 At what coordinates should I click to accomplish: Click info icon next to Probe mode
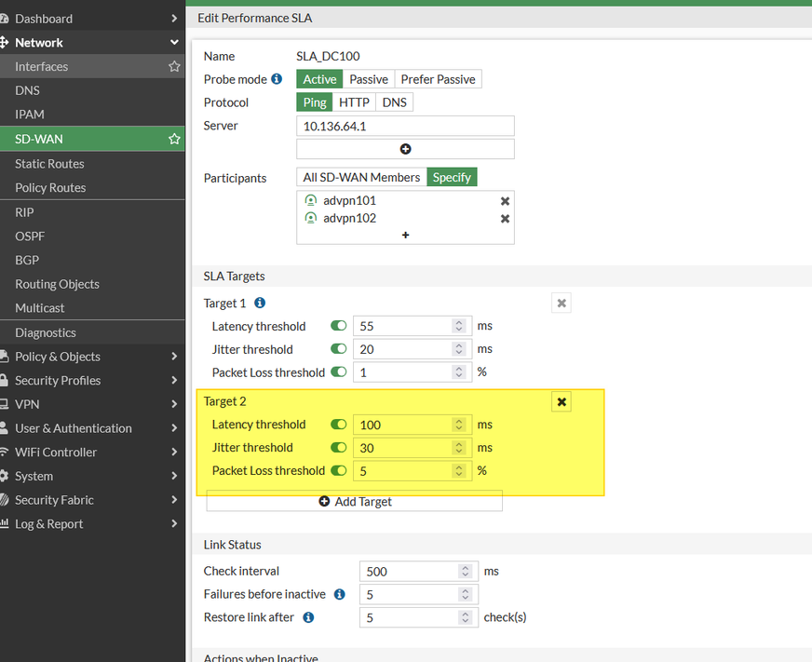click(277, 79)
